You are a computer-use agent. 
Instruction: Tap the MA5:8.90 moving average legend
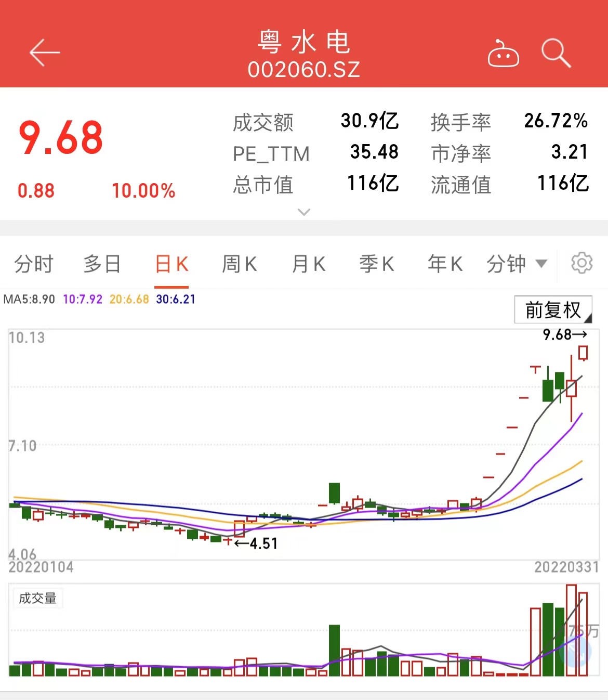point(29,300)
